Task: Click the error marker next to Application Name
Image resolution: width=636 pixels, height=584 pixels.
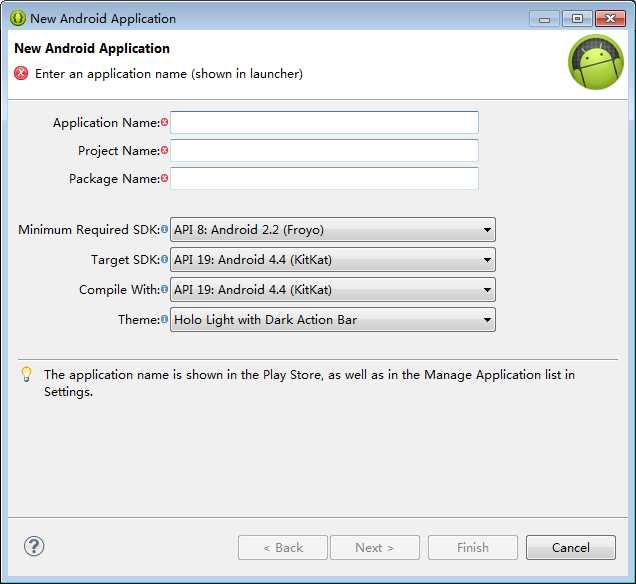Action: pyautogui.click(x=164, y=122)
